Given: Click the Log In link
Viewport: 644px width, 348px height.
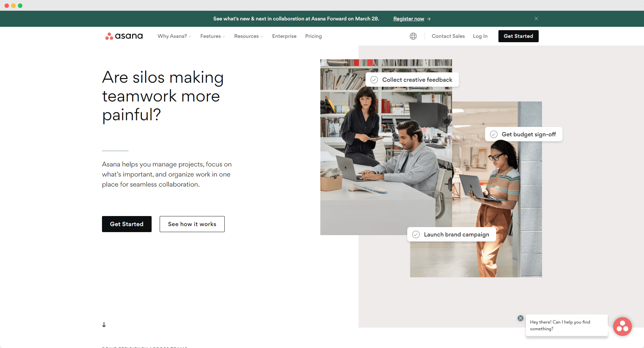Looking at the screenshot, I should (x=480, y=36).
